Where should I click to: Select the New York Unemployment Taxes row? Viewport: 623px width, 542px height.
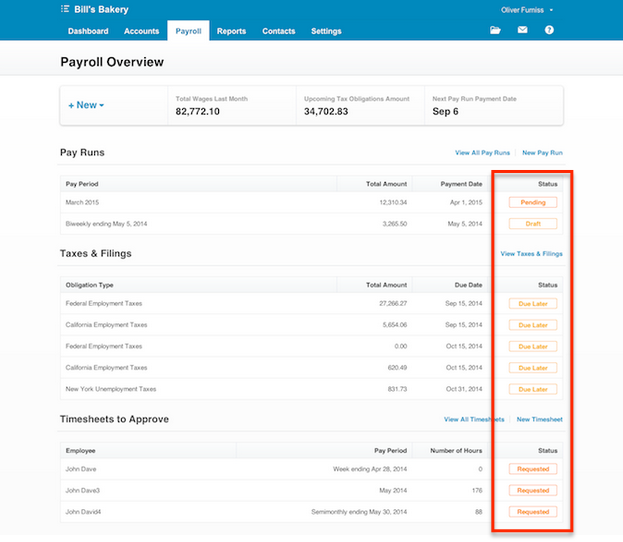(x=111, y=389)
